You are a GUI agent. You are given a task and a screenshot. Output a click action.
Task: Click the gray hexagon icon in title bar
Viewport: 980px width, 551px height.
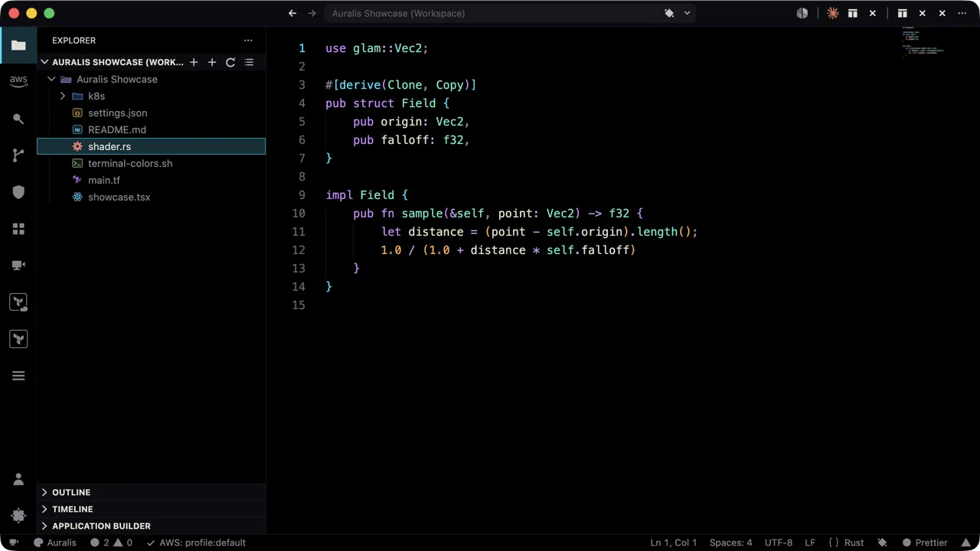coord(802,13)
